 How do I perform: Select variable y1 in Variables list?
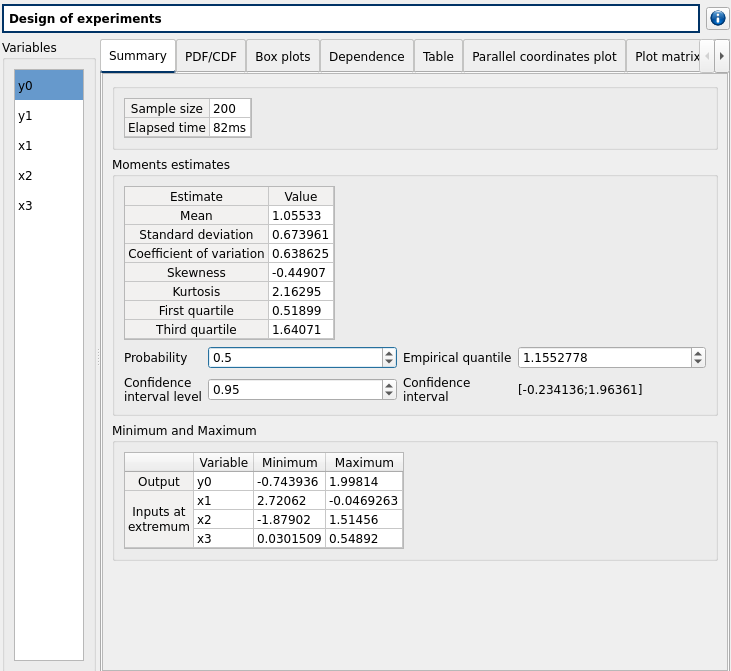pos(26,116)
